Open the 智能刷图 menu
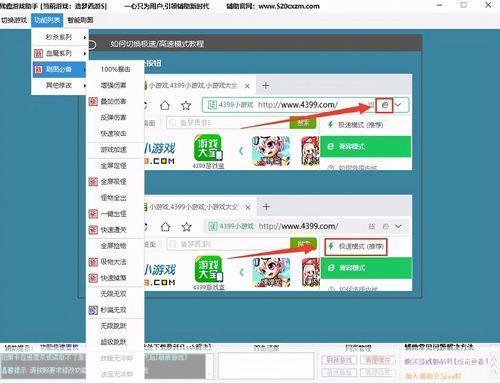 pyautogui.click(x=80, y=20)
